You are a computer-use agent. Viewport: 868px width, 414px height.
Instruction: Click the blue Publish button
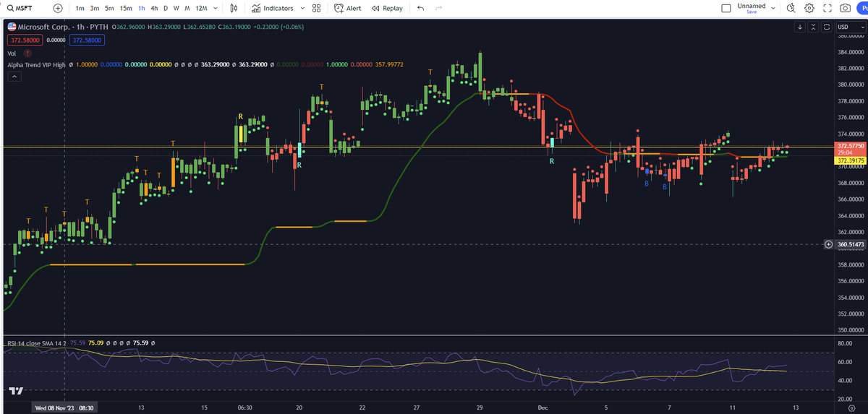(x=861, y=8)
